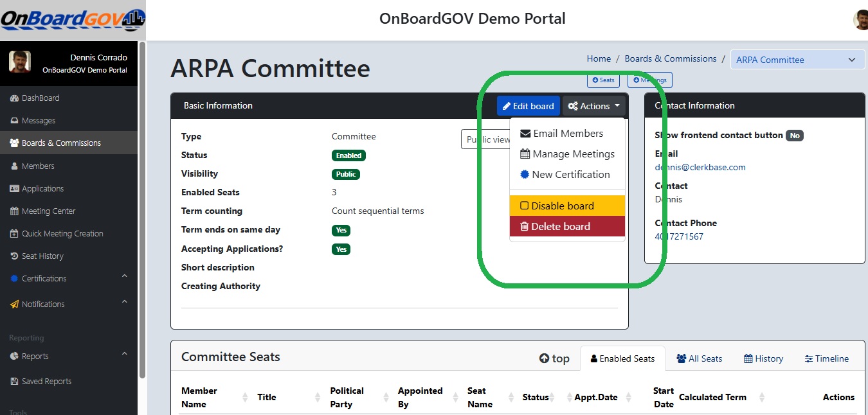Click the Count sequential terms value
This screenshot has height=415, width=868.
[x=378, y=211]
